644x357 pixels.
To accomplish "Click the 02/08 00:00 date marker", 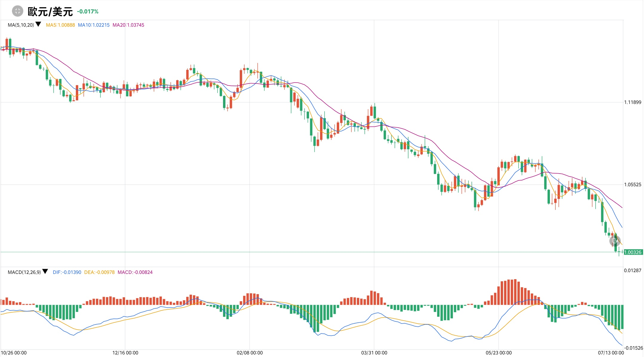I will click(250, 353).
